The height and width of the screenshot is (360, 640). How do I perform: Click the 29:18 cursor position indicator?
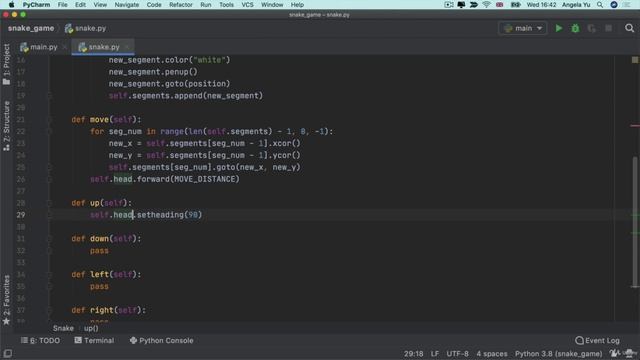tap(413, 354)
